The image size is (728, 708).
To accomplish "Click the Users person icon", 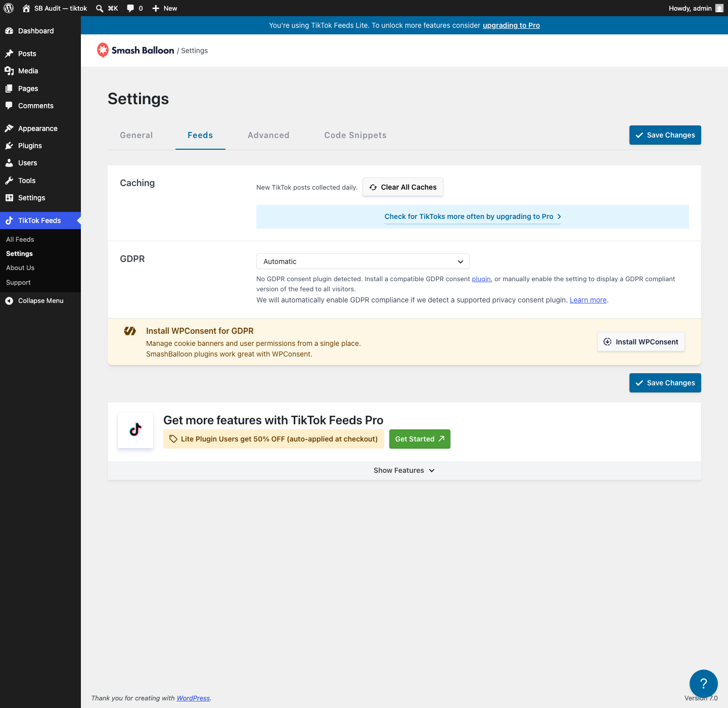I will pyautogui.click(x=9, y=163).
